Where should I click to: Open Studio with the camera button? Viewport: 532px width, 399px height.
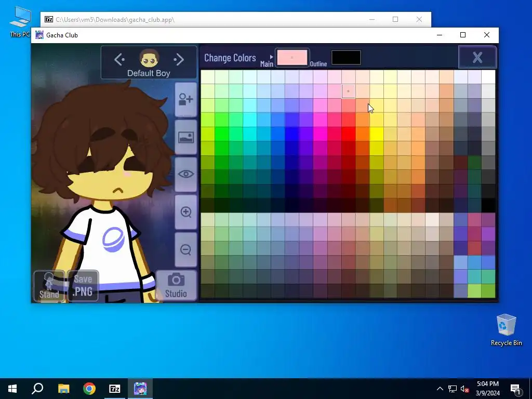click(176, 285)
